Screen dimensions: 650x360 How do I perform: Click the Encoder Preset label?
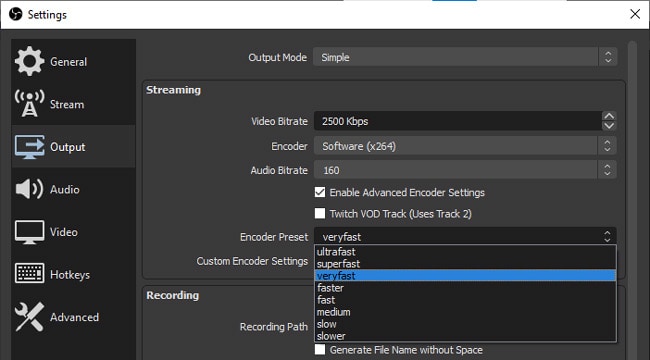[274, 237]
